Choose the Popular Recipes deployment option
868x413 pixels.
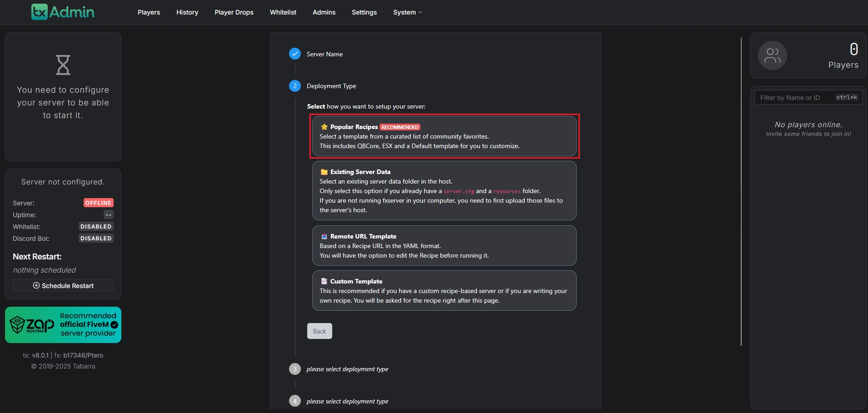pyautogui.click(x=444, y=136)
